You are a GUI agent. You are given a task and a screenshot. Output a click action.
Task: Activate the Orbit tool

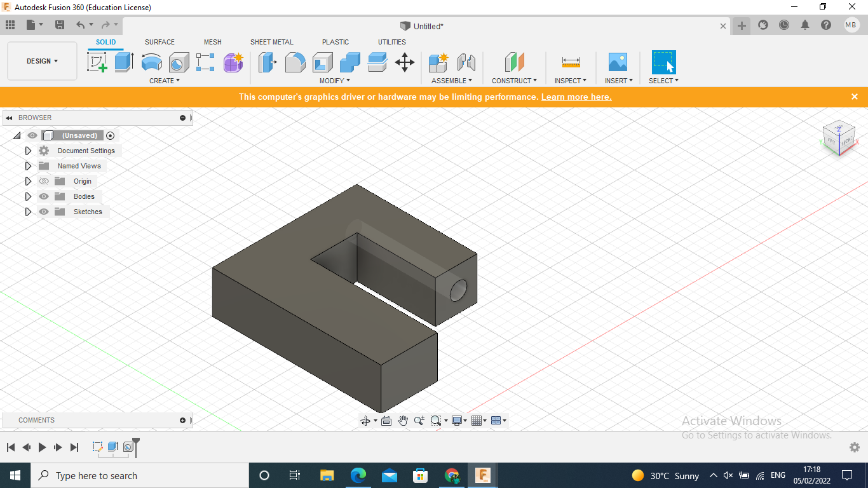[x=365, y=420]
